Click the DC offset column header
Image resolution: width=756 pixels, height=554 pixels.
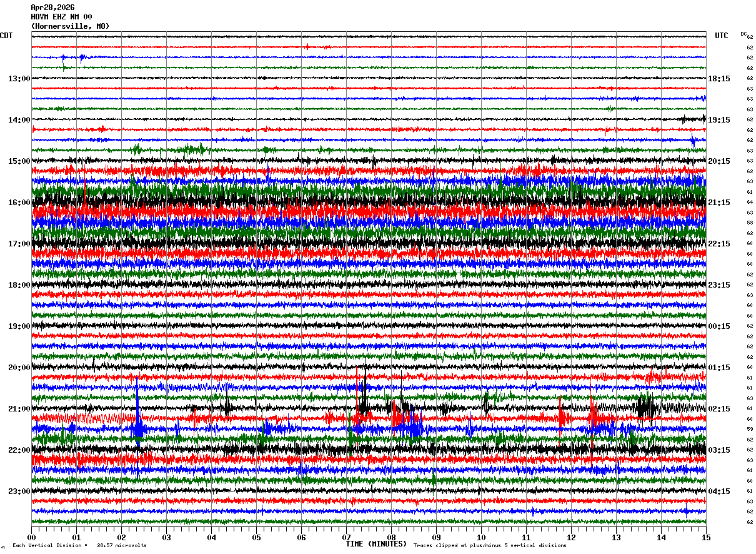pyautogui.click(x=744, y=34)
